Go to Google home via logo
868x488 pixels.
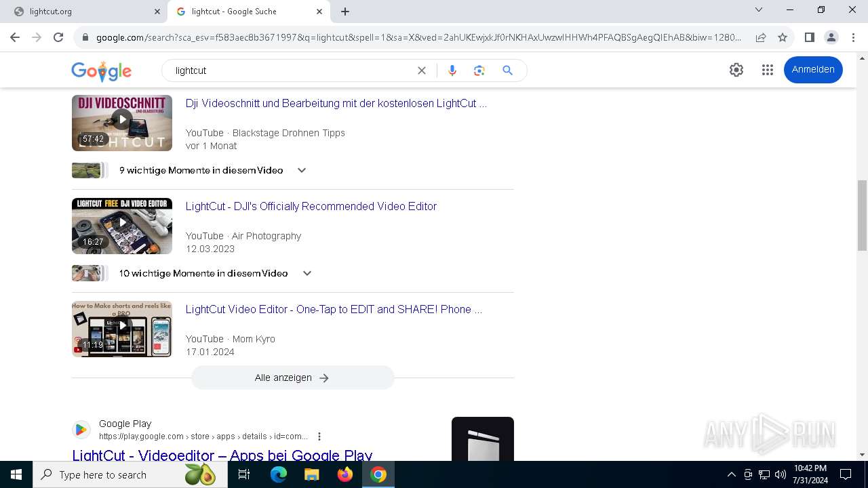coord(102,71)
